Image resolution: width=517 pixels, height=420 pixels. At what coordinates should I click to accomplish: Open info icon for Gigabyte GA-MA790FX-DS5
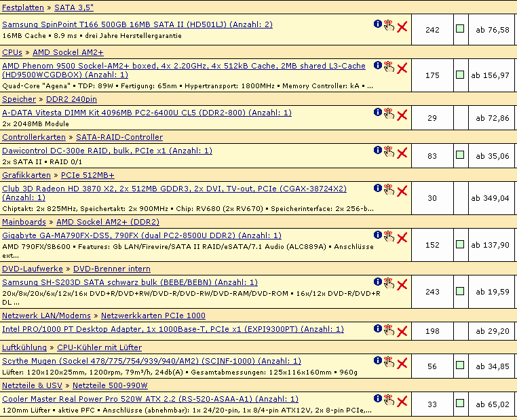point(377,235)
